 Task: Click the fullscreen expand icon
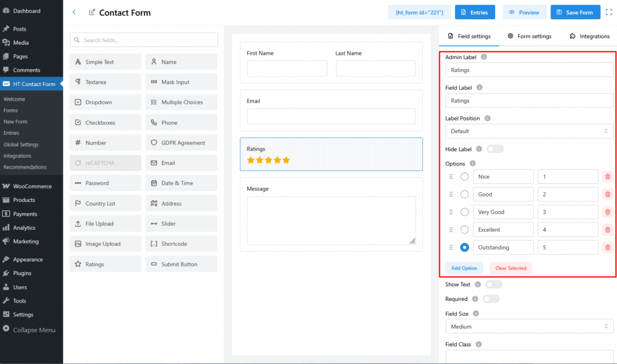point(609,12)
